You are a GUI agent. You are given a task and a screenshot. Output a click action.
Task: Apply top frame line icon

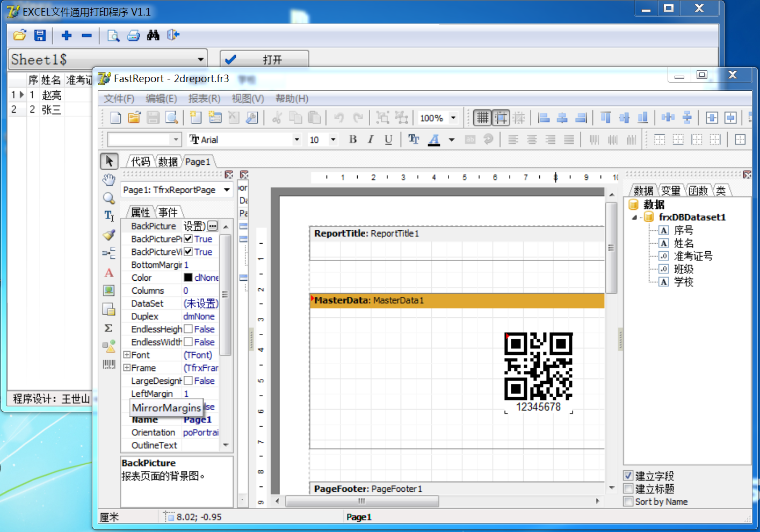coord(660,140)
